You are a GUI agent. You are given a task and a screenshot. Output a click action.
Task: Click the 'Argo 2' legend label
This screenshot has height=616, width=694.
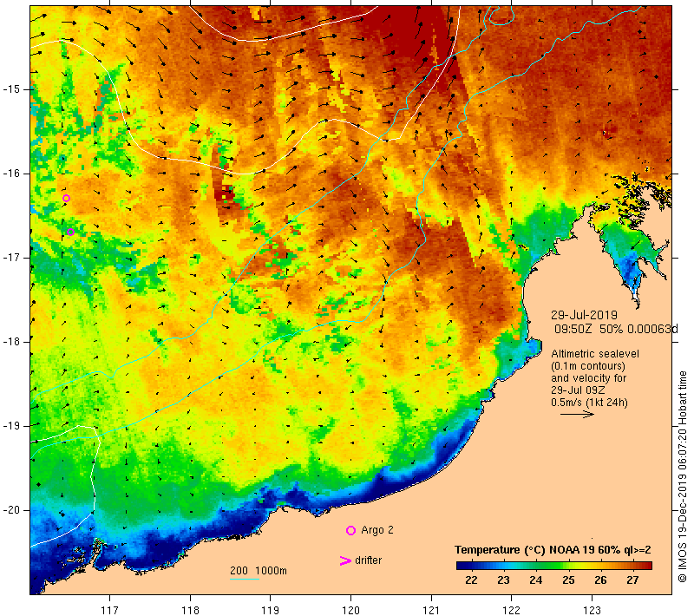tap(377, 530)
